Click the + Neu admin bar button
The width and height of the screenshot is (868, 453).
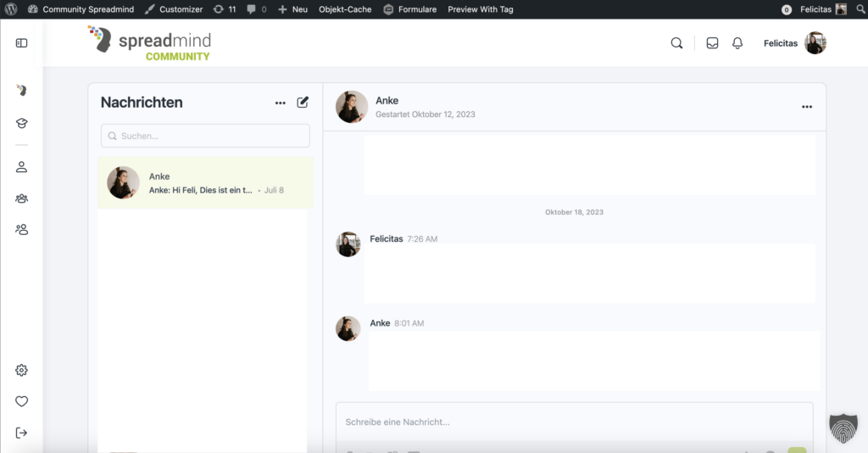pyautogui.click(x=292, y=9)
